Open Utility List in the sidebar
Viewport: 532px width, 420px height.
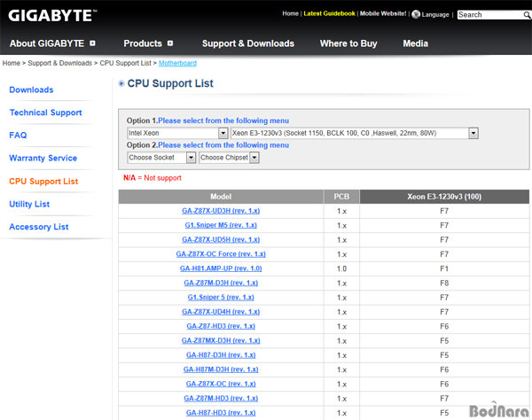pos(29,204)
